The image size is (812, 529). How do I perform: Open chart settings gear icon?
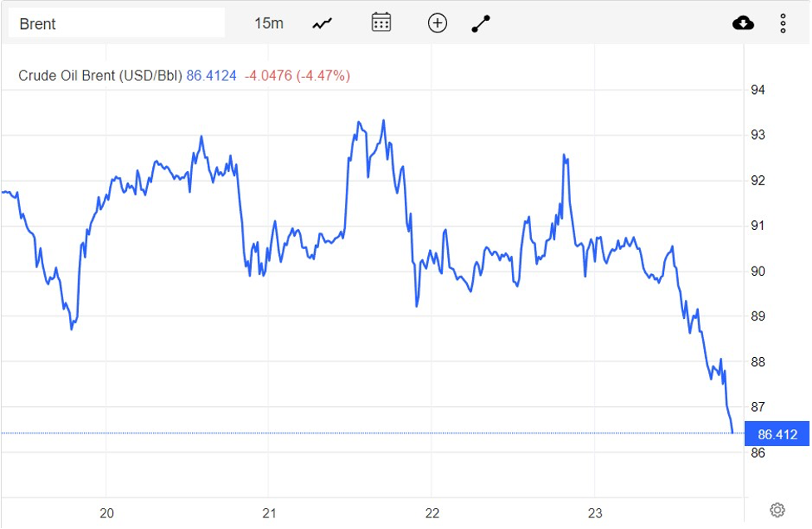pyautogui.click(x=777, y=510)
